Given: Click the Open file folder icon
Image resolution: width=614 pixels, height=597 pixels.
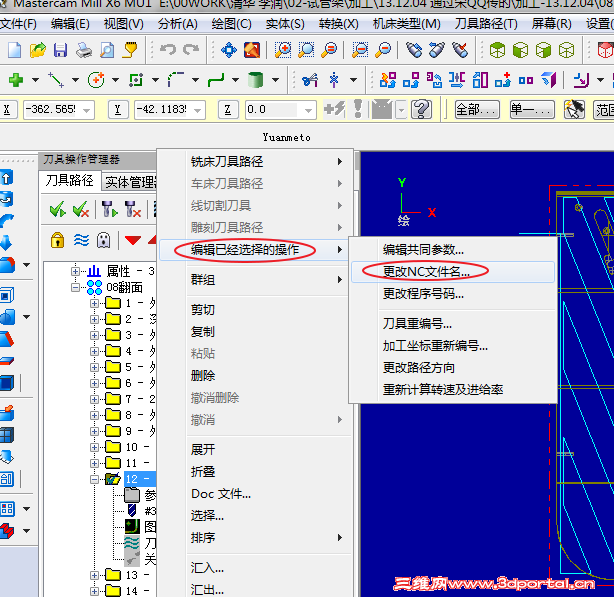Looking at the screenshot, I should 38,50.
